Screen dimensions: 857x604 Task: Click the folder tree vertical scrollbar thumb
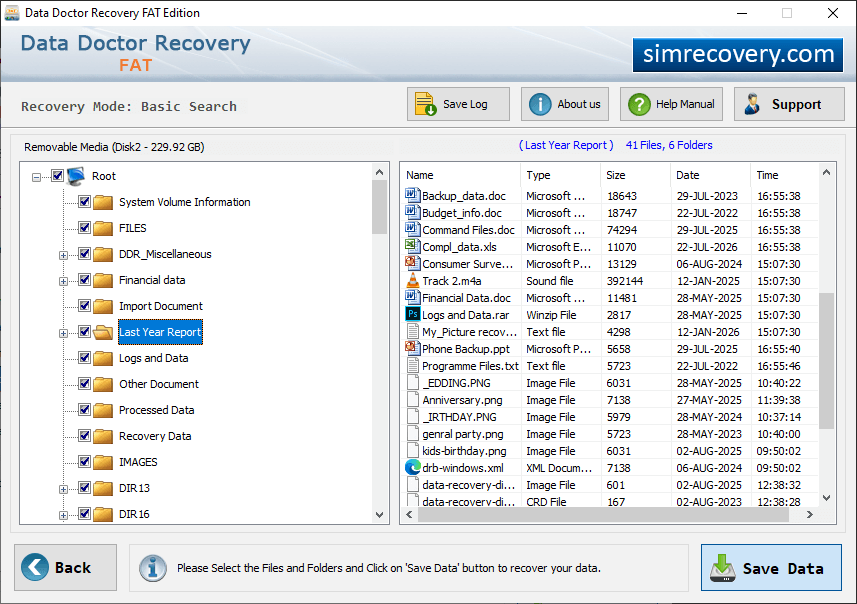point(379,207)
